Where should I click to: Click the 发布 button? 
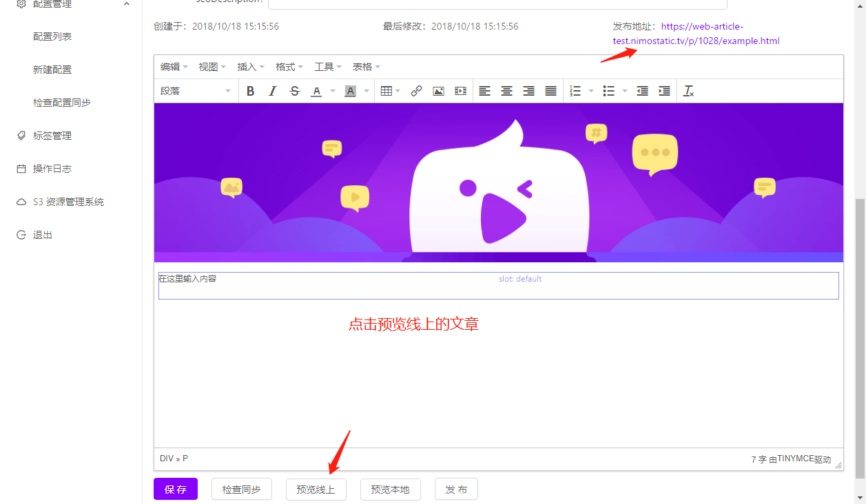point(456,489)
